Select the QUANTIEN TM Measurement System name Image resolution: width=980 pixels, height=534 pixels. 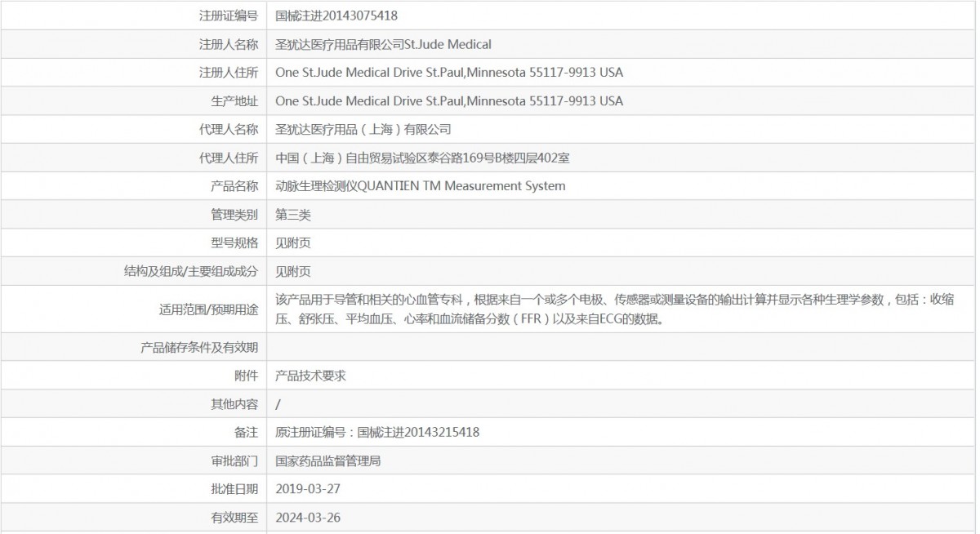tap(421, 186)
